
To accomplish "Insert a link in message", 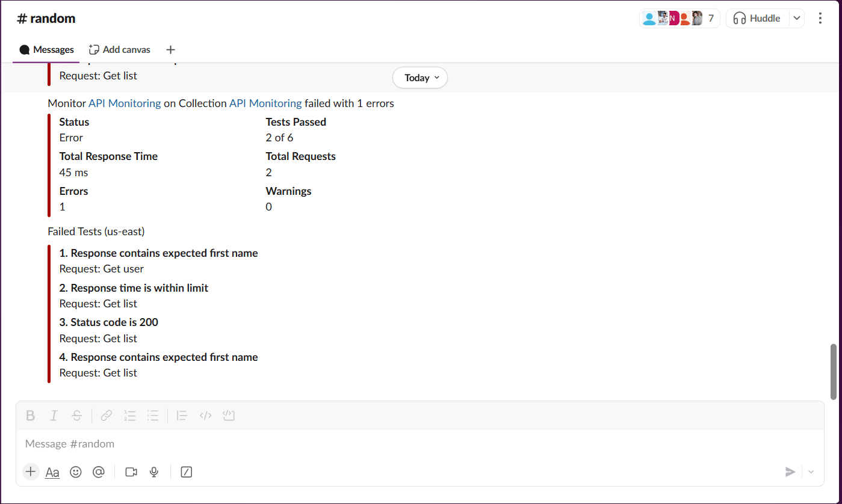I will click(107, 416).
